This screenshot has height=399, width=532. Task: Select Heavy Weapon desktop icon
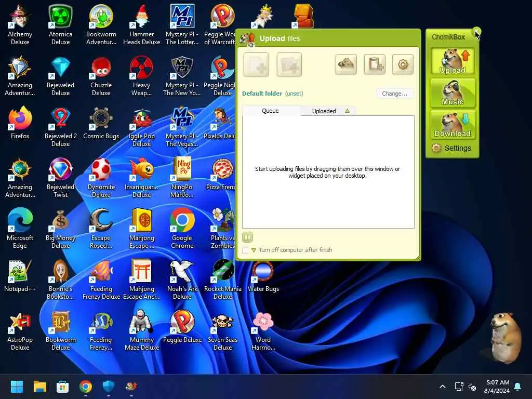tap(141, 76)
